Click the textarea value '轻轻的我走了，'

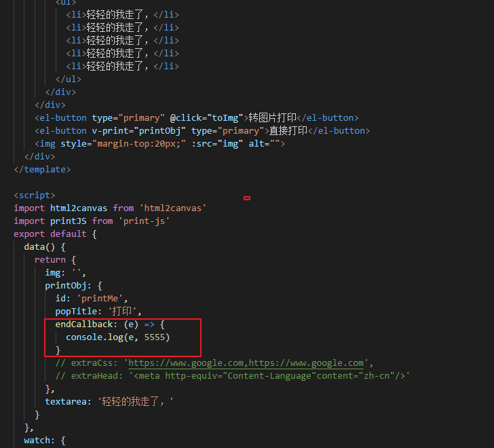(x=136, y=402)
